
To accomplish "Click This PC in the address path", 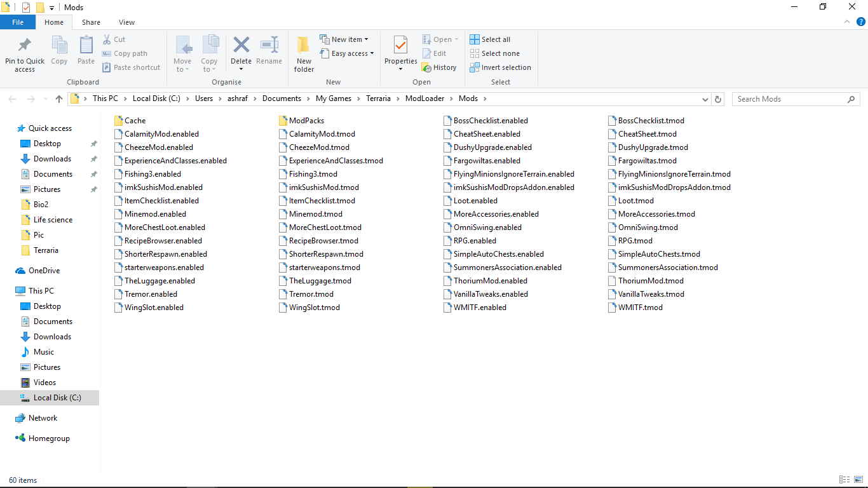I will point(105,98).
